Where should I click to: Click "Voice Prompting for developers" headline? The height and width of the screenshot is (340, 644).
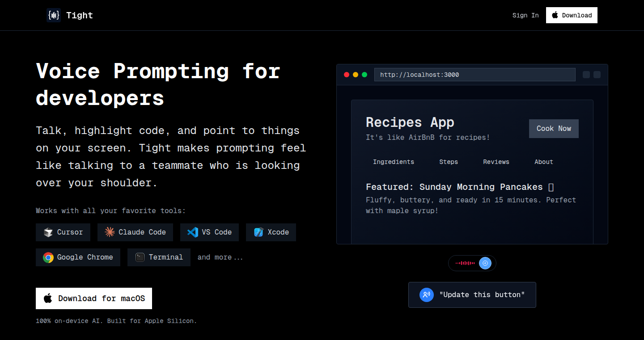(x=158, y=84)
